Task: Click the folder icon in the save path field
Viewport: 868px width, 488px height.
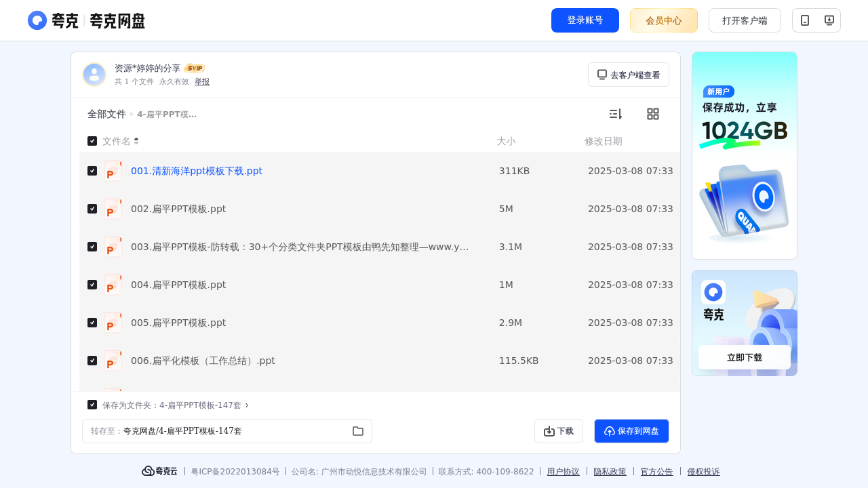Action: [x=358, y=431]
